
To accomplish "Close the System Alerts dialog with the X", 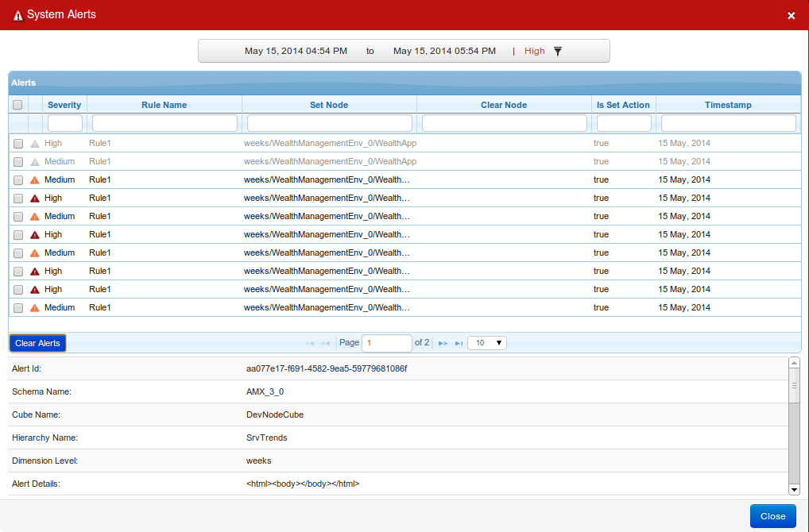I will click(x=791, y=15).
